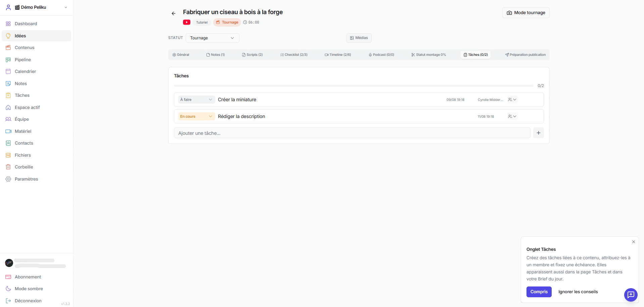Open Contenus in the sidebar
644x307 pixels.
pyautogui.click(x=37, y=48)
